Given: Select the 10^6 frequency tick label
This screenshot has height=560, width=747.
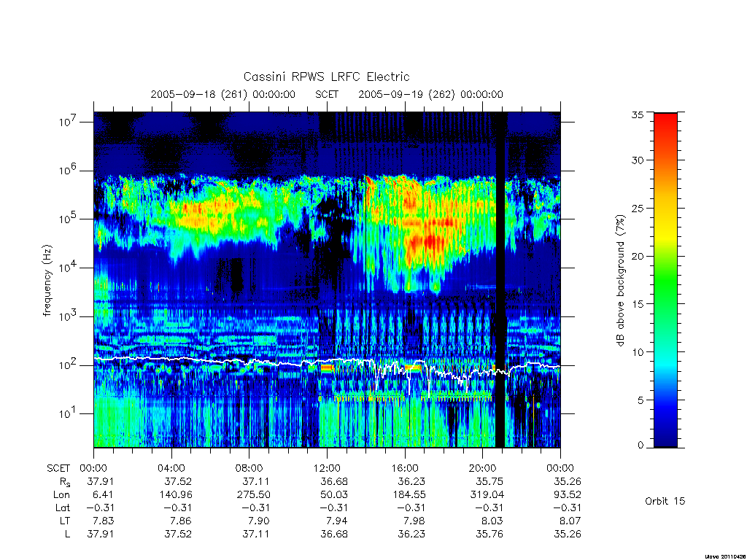Looking at the screenshot, I should [68, 171].
